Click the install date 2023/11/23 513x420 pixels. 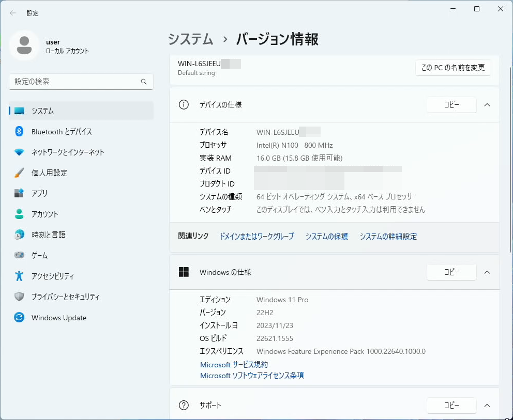click(x=275, y=325)
